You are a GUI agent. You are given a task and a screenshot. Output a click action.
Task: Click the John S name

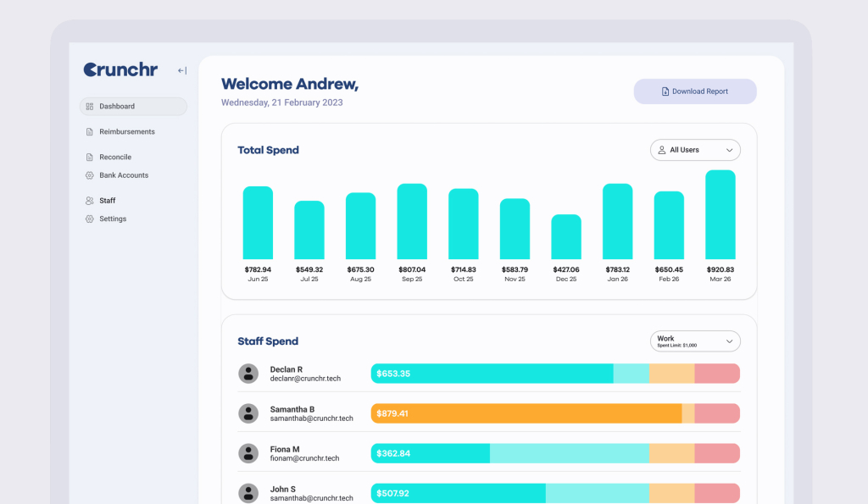click(x=283, y=489)
